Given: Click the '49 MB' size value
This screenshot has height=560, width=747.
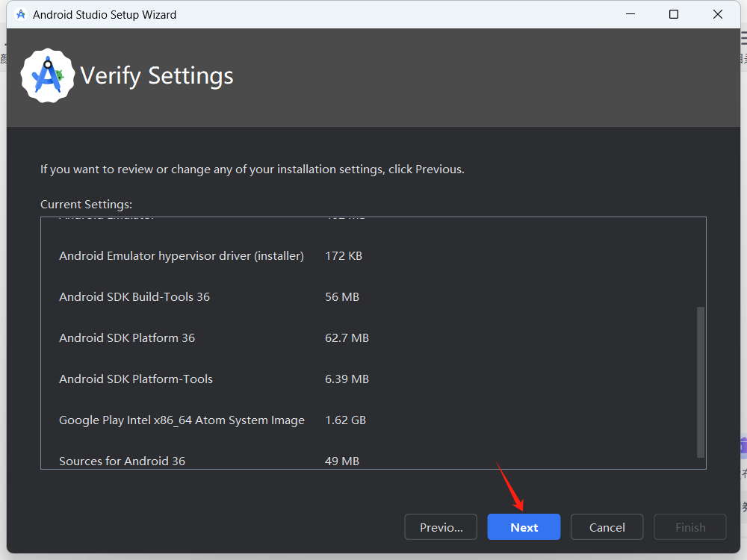Looking at the screenshot, I should [x=342, y=461].
